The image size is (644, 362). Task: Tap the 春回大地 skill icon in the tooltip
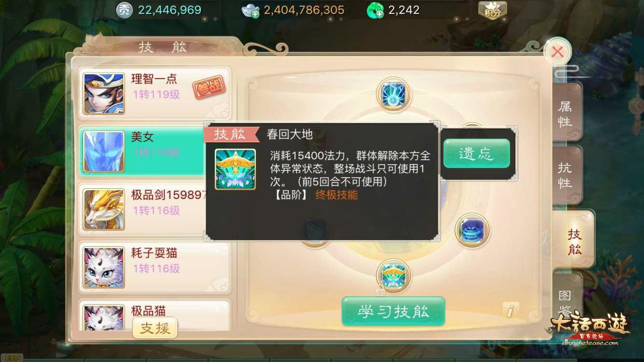(x=236, y=169)
